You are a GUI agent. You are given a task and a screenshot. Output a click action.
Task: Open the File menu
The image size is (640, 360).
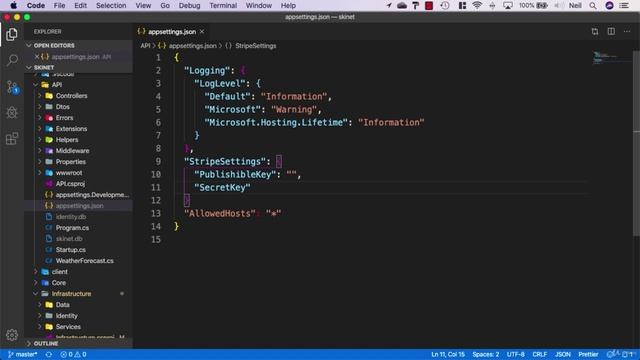coord(59,6)
